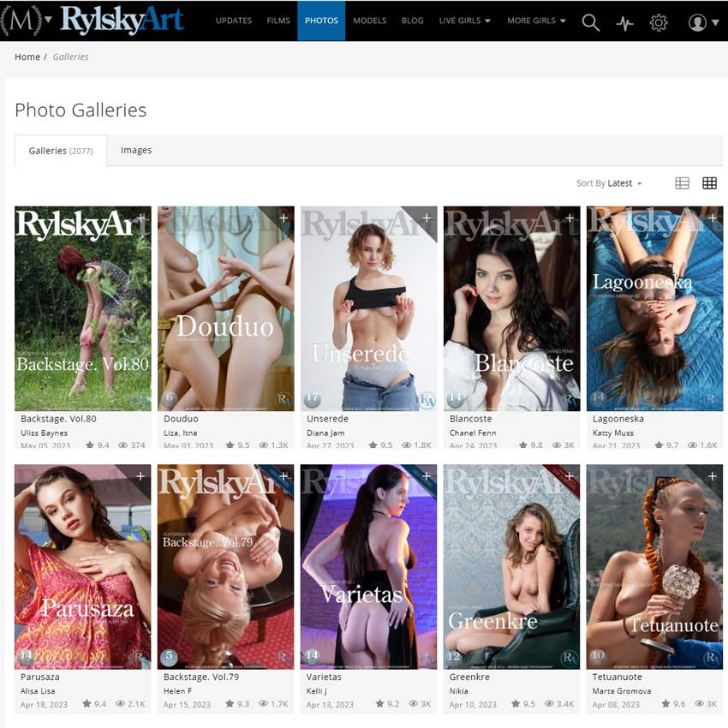Click the plus icon on Unserede cover

coord(427,218)
